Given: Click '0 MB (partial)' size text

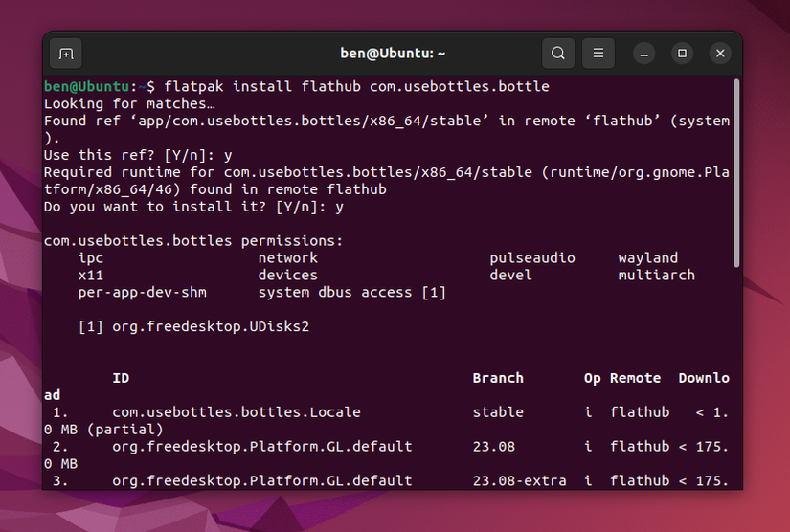Looking at the screenshot, I should [x=103, y=430].
